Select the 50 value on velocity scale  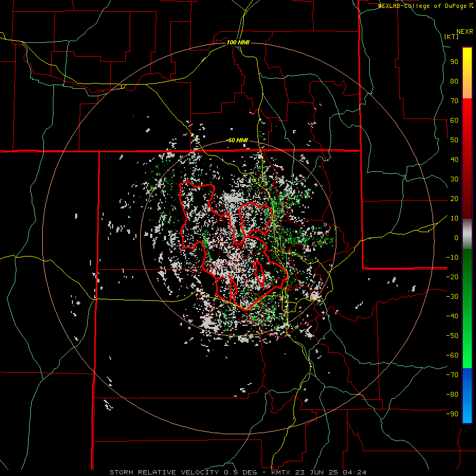pyautogui.click(x=454, y=140)
